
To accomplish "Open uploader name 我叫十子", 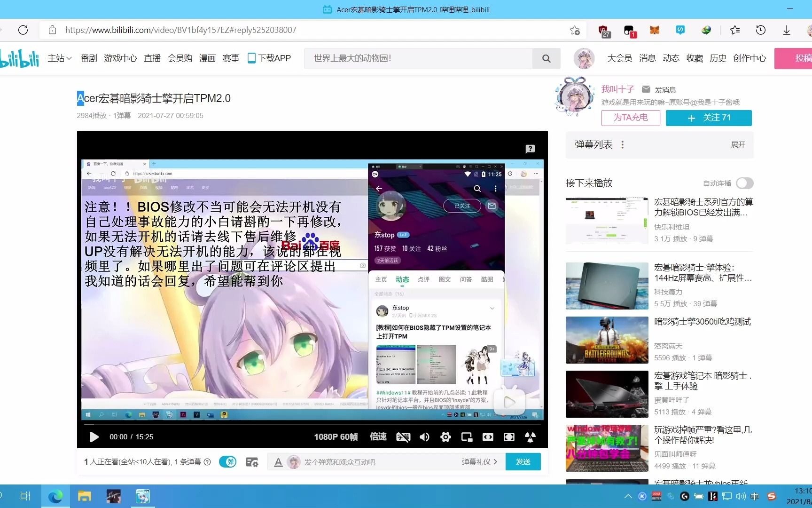I will coord(617,89).
